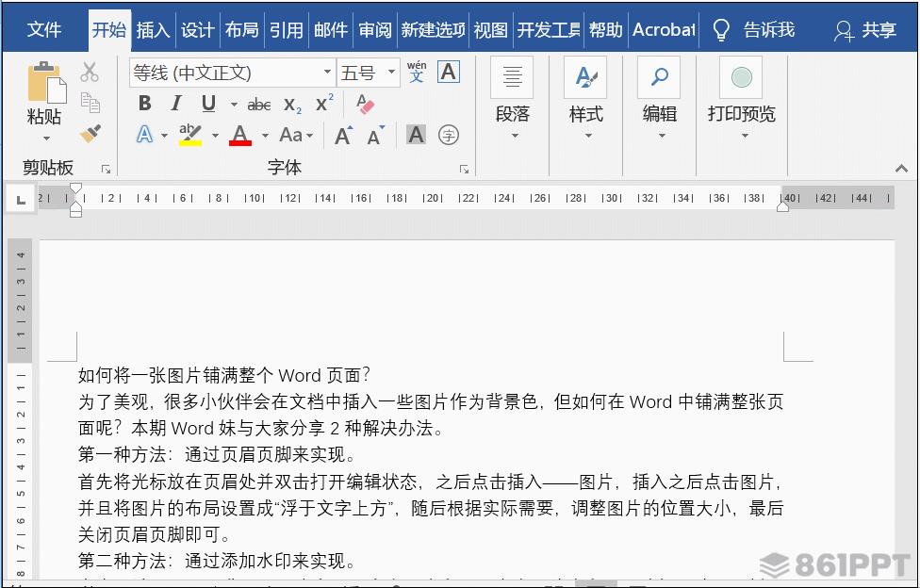The image size is (920, 588).
Task: Expand underline style dropdown arrow
Action: click(x=234, y=105)
